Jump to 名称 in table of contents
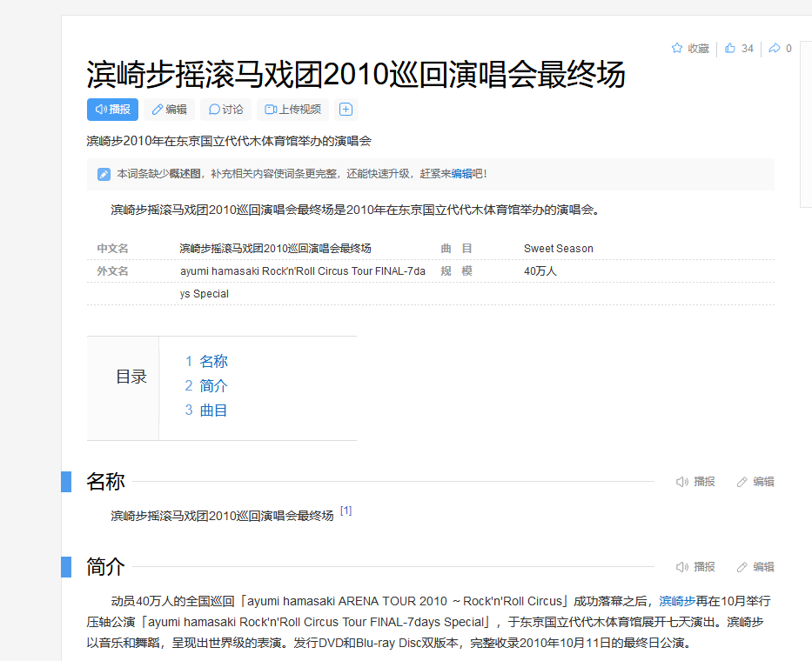The height and width of the screenshot is (661, 812). (x=213, y=362)
